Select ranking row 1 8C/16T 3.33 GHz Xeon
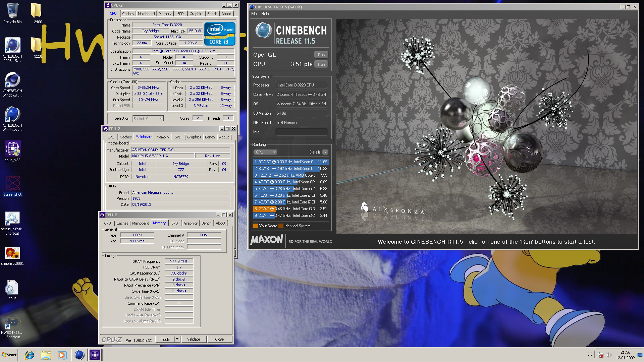This screenshot has width=644, height=362. (290, 162)
